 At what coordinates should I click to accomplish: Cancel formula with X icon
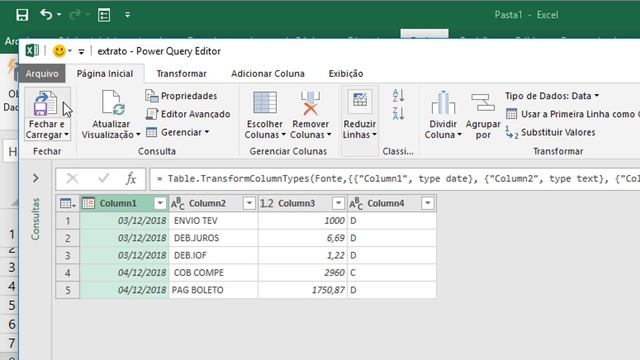pyautogui.click(x=72, y=178)
